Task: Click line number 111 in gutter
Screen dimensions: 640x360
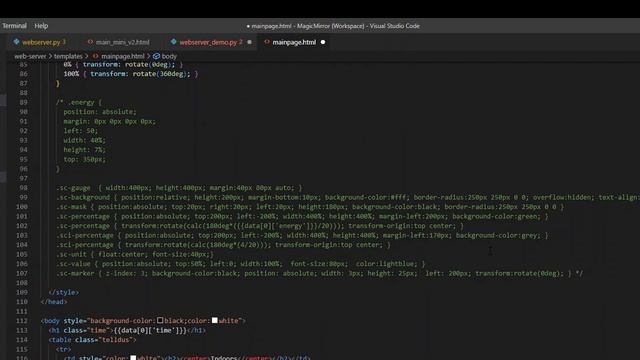Action: tap(22, 311)
